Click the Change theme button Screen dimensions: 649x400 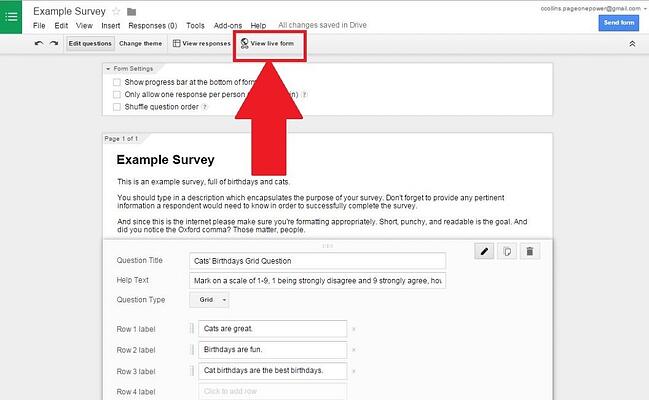click(140, 43)
